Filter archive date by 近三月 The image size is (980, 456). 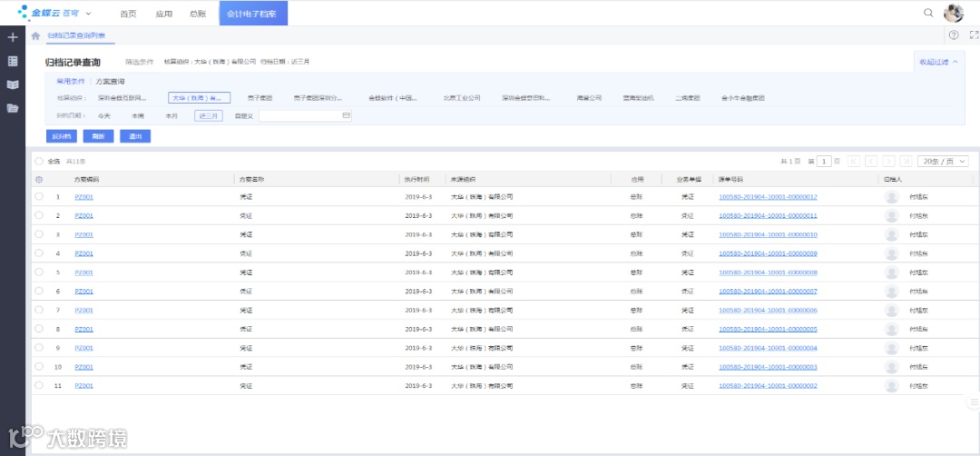tap(209, 115)
